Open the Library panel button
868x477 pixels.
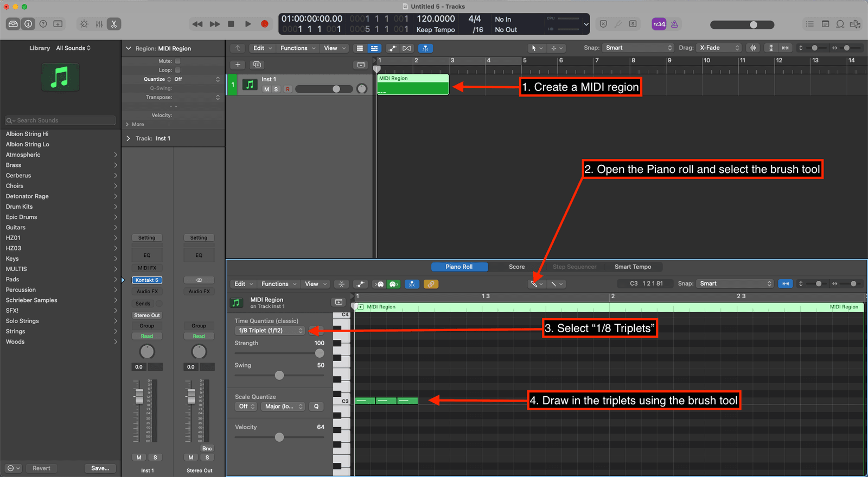click(14, 24)
